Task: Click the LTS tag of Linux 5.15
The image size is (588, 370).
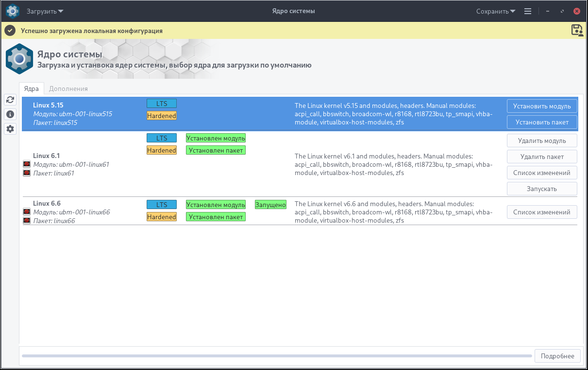Action: (x=162, y=104)
